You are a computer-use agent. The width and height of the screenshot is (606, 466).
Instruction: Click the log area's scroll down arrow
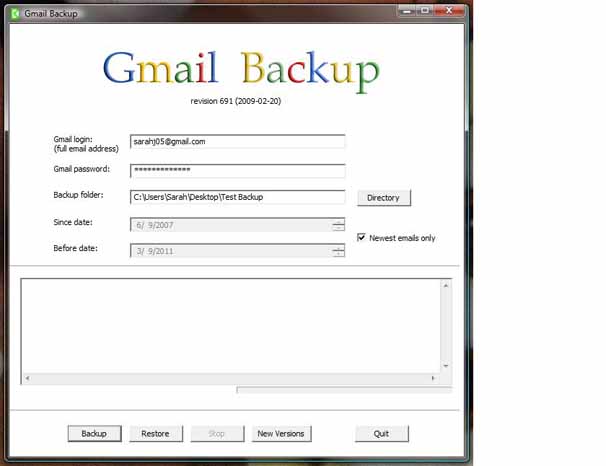(x=446, y=366)
